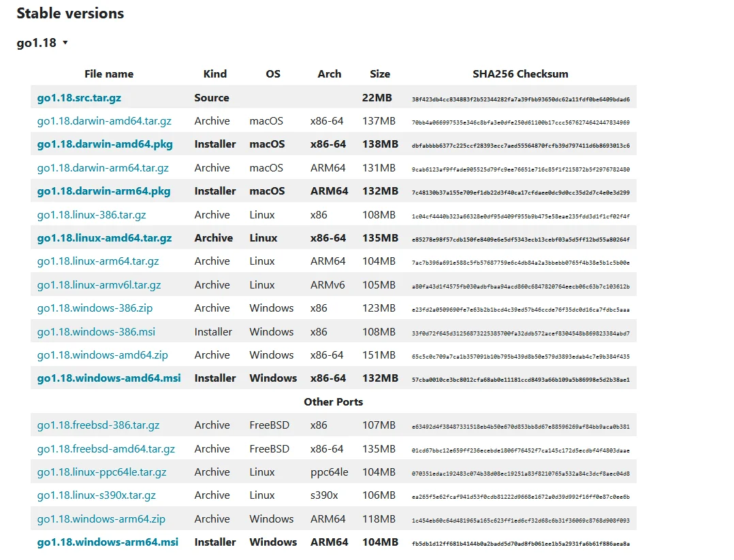The width and height of the screenshot is (734, 560).
Task: Download go1.18.freebsd-amd64.tar.gz archive
Action: tap(106, 449)
